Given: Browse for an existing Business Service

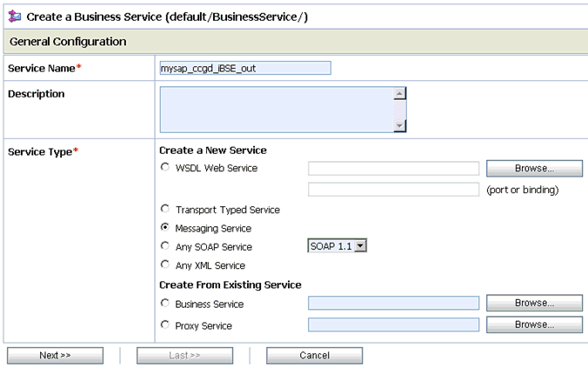Looking at the screenshot, I should pos(534,304).
